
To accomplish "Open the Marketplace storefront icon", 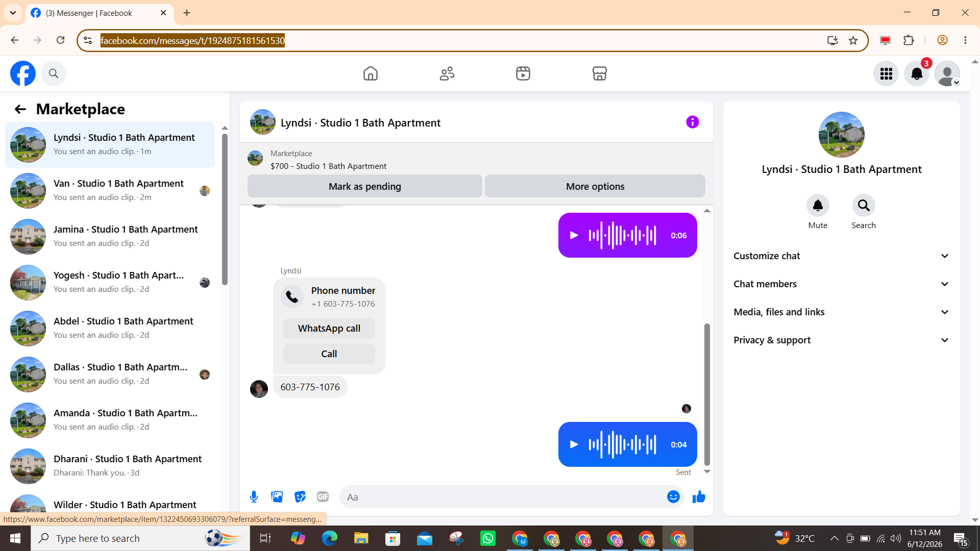I will click(600, 73).
